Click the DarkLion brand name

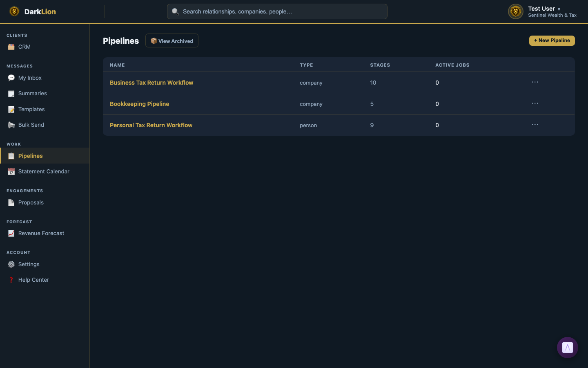pyautogui.click(x=40, y=11)
